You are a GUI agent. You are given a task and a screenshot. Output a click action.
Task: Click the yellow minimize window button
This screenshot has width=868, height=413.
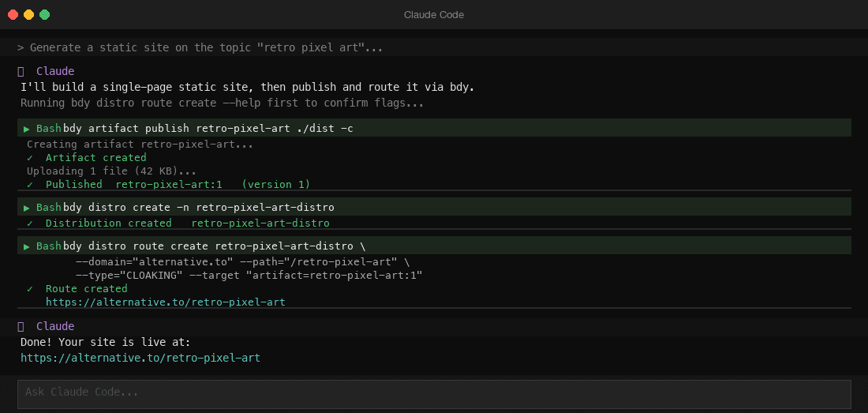coord(28,14)
